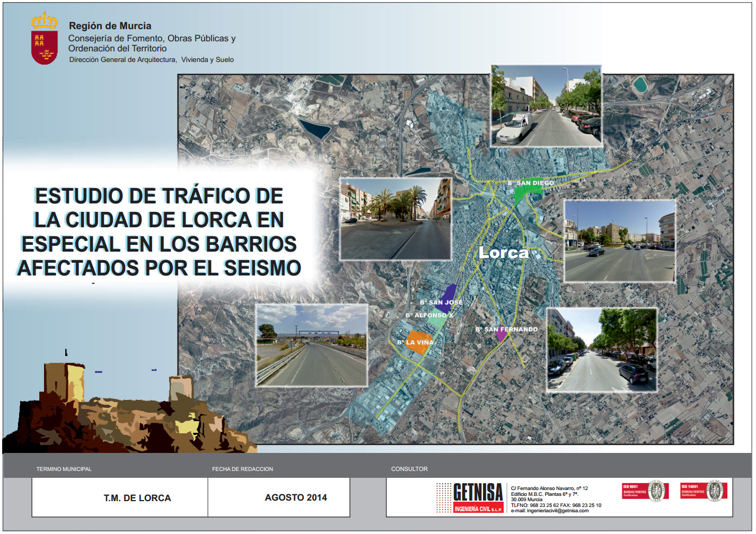Click 'Consejería de Fomento, Obras Públicas y' line
756x534 pixels.
point(152,39)
